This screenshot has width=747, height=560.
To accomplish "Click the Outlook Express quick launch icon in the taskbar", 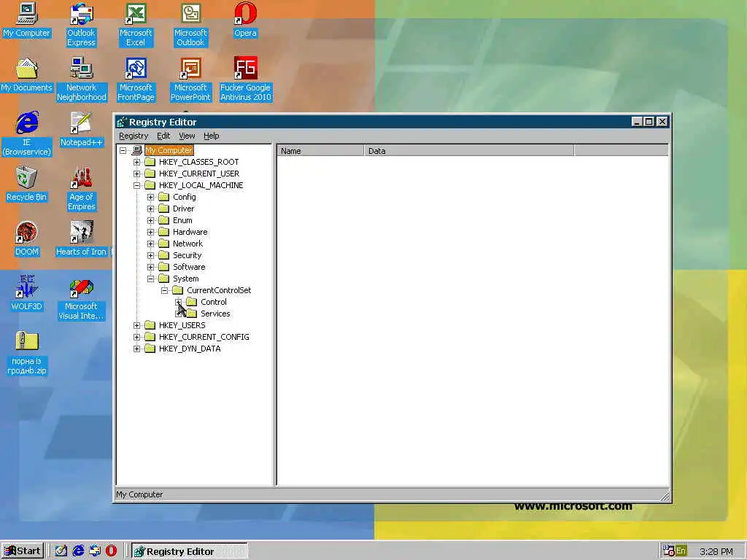I will [x=95, y=551].
